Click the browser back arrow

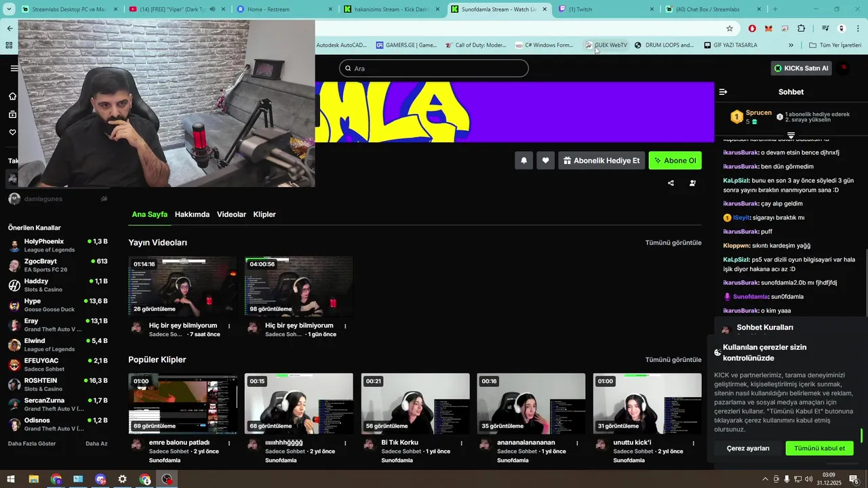(x=9, y=28)
